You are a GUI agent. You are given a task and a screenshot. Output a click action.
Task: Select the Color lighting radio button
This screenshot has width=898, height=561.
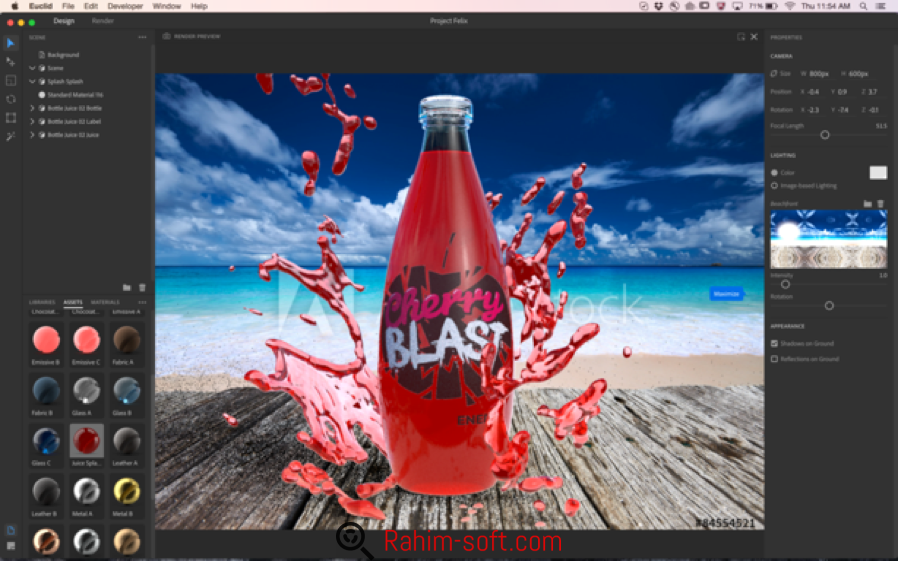click(x=774, y=172)
